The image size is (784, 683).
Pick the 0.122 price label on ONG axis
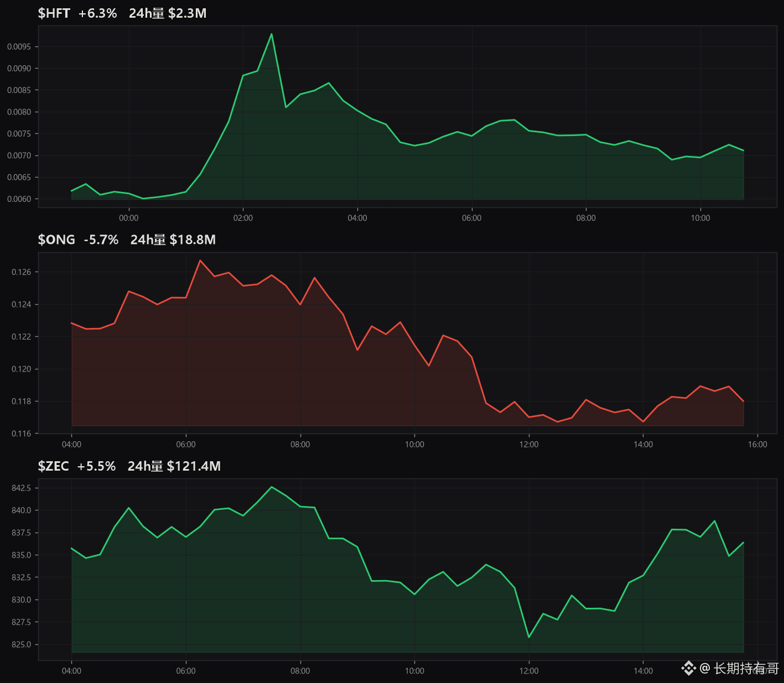22,337
